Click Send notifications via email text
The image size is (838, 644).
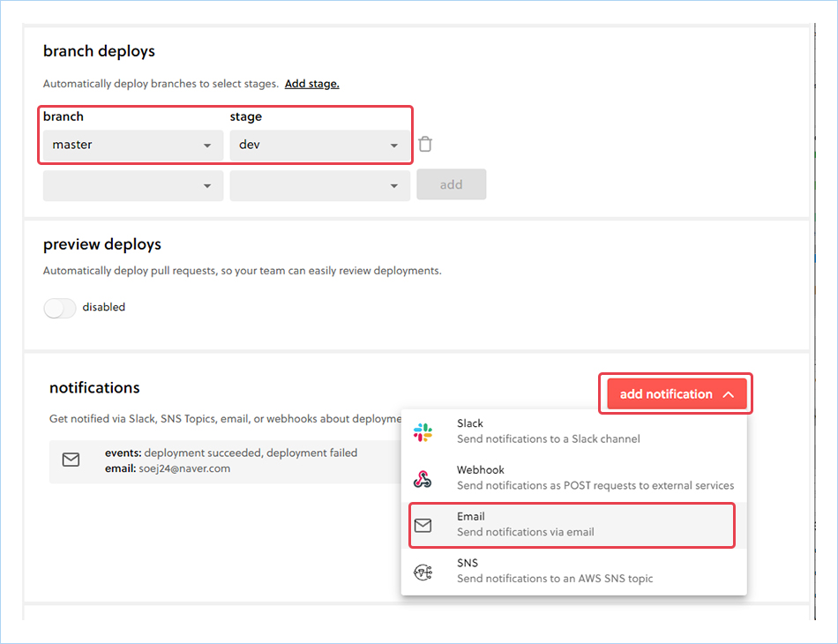(526, 532)
